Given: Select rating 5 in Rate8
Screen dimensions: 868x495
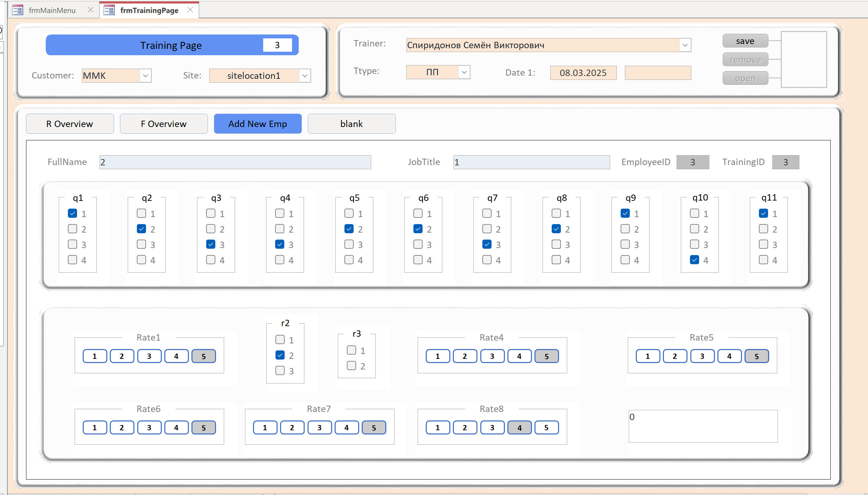Looking at the screenshot, I should click(x=546, y=427).
